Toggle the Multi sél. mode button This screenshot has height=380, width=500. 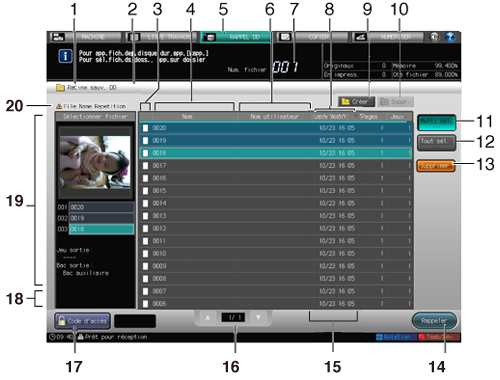click(436, 122)
